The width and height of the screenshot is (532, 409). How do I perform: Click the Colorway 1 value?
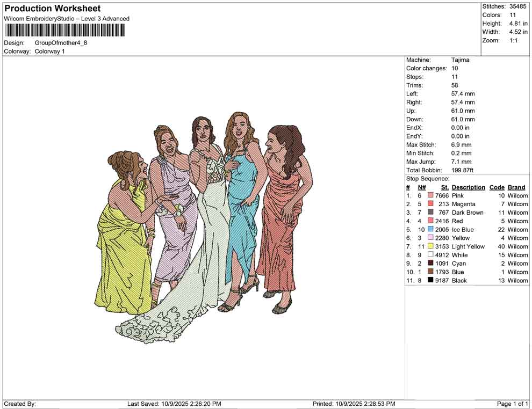[49, 52]
